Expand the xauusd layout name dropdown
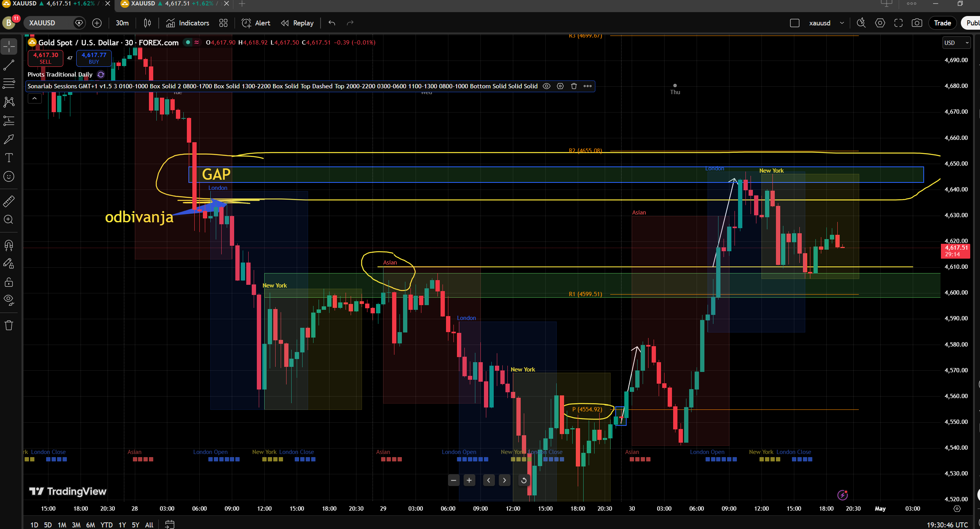The height and width of the screenshot is (529, 980). point(842,23)
